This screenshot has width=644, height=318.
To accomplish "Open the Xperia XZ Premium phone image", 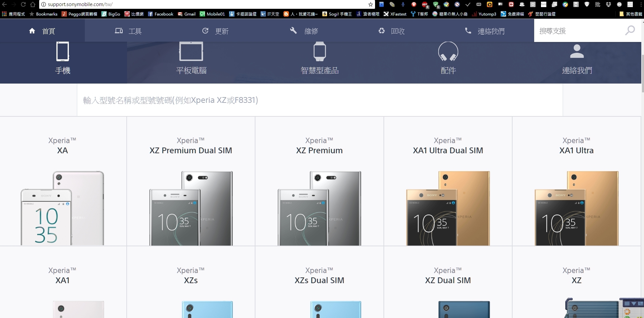I will 319,208.
